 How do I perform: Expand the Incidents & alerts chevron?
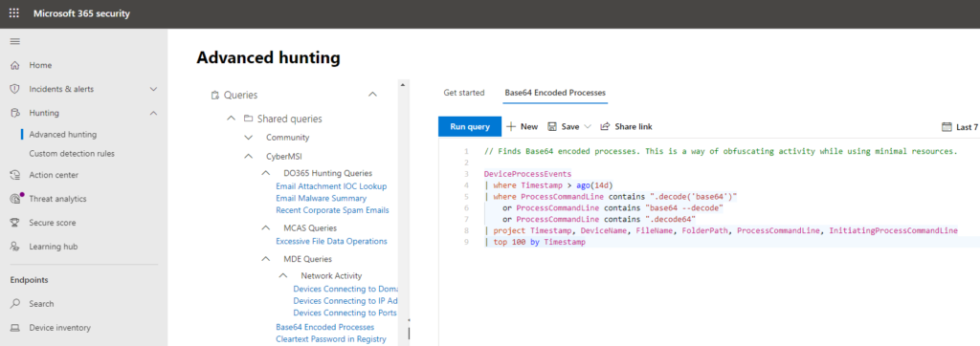pyautogui.click(x=153, y=89)
